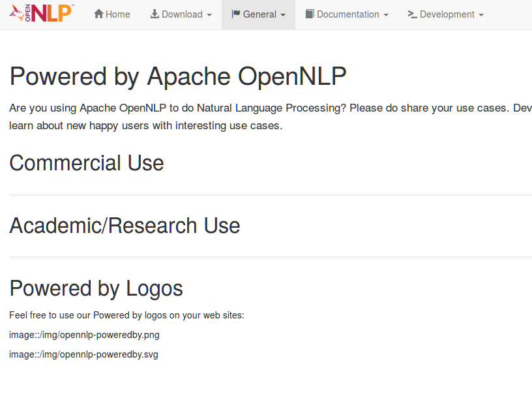532x402 pixels.
Task: Click 'Are you using Apache OpenNLP' sentence
Action: pos(271,108)
